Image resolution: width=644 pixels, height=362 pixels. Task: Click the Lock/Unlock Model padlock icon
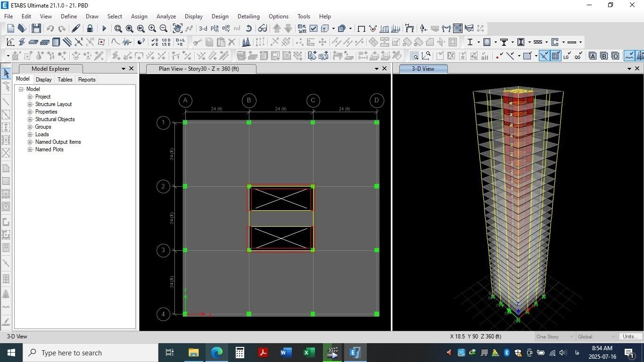pyautogui.click(x=90, y=28)
